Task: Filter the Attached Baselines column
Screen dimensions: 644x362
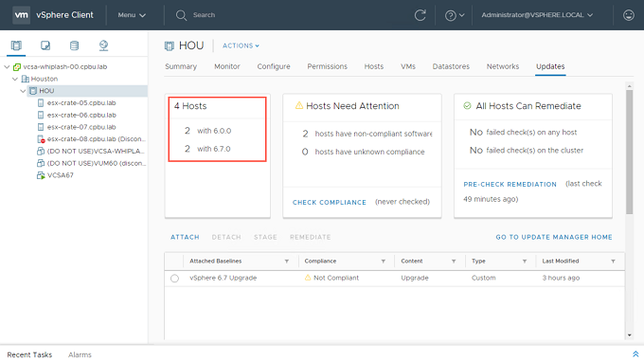Action: point(287,262)
